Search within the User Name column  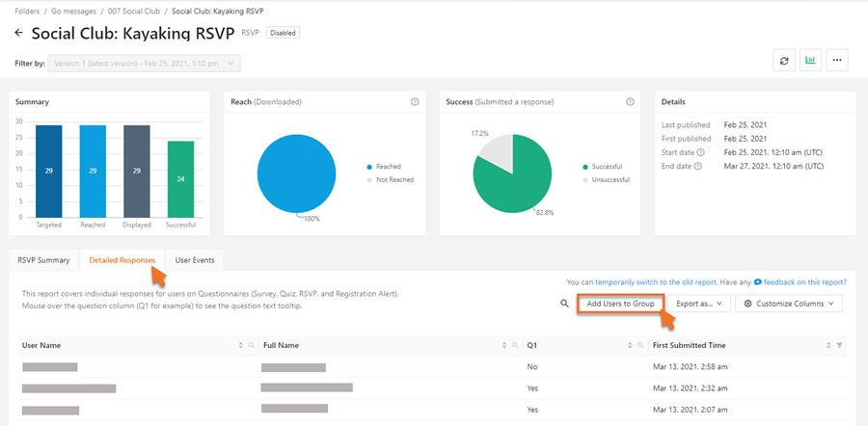(x=252, y=345)
